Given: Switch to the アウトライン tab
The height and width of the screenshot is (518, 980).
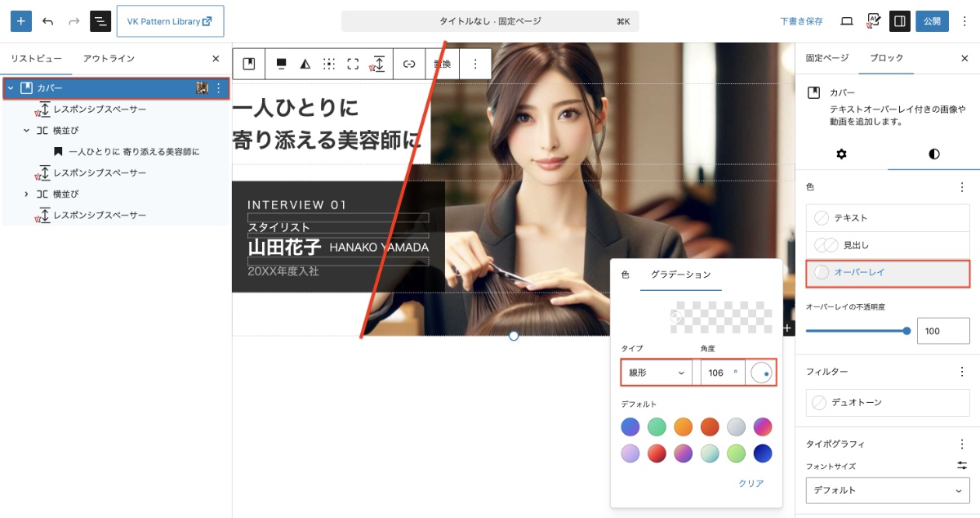Looking at the screenshot, I should 109,59.
